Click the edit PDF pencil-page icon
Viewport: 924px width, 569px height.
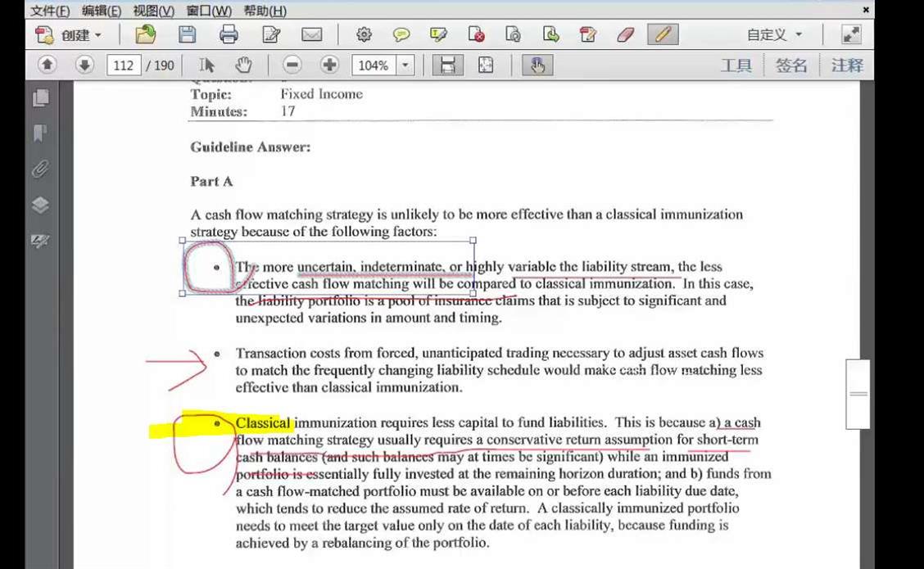tap(587, 34)
